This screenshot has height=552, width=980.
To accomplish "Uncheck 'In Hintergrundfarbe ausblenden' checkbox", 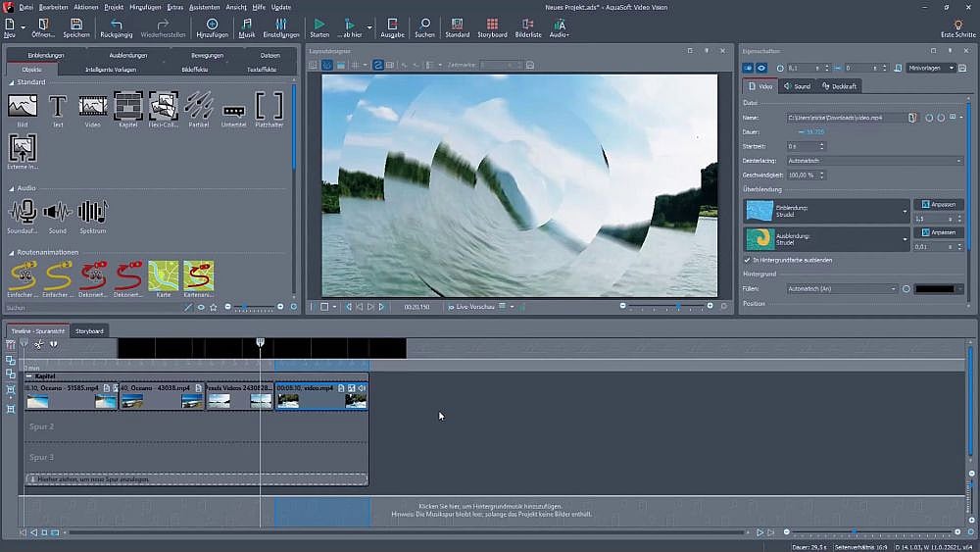I will (748, 260).
